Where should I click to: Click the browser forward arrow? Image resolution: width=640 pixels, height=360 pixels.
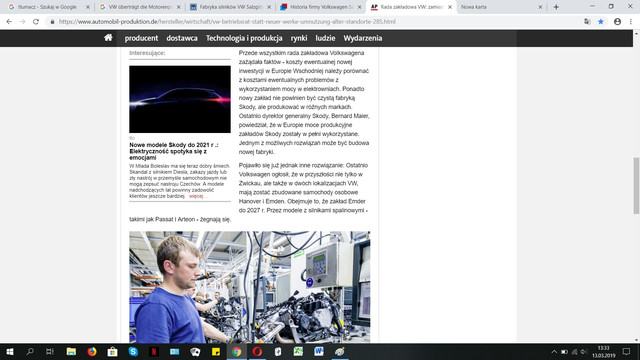(22, 22)
